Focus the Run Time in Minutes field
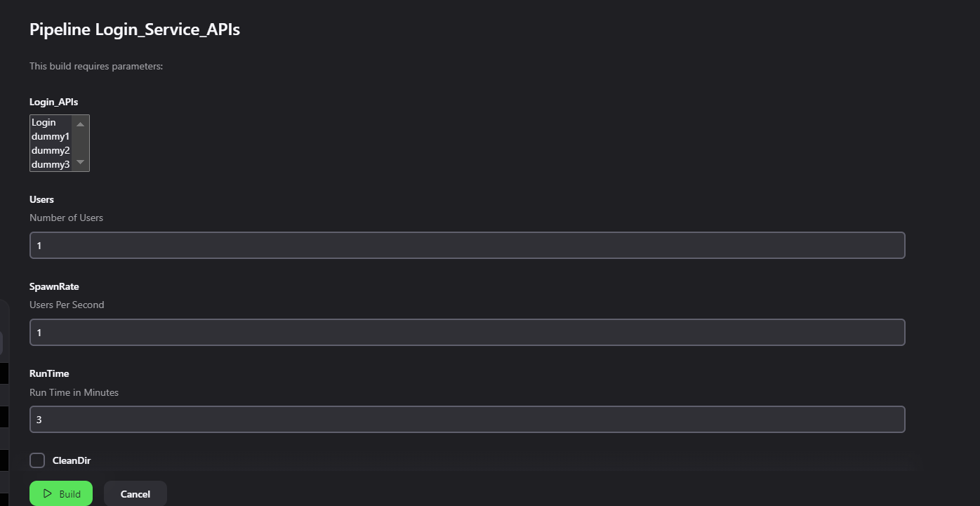The width and height of the screenshot is (980, 506). pyautogui.click(x=467, y=420)
